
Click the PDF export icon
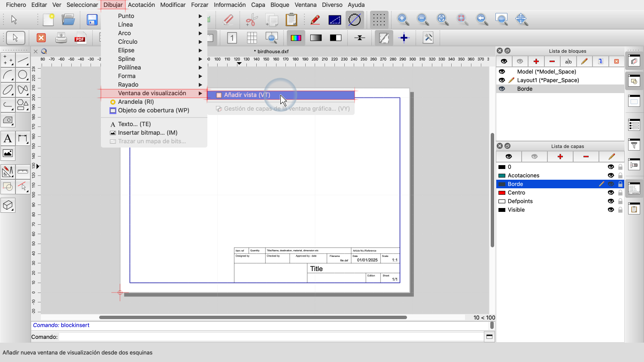pos(80,38)
